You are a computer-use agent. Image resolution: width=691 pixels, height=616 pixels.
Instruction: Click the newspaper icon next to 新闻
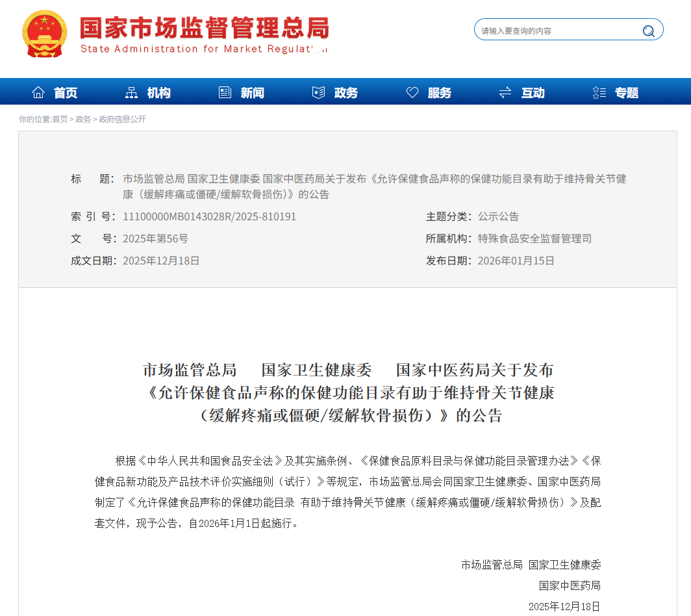click(225, 92)
